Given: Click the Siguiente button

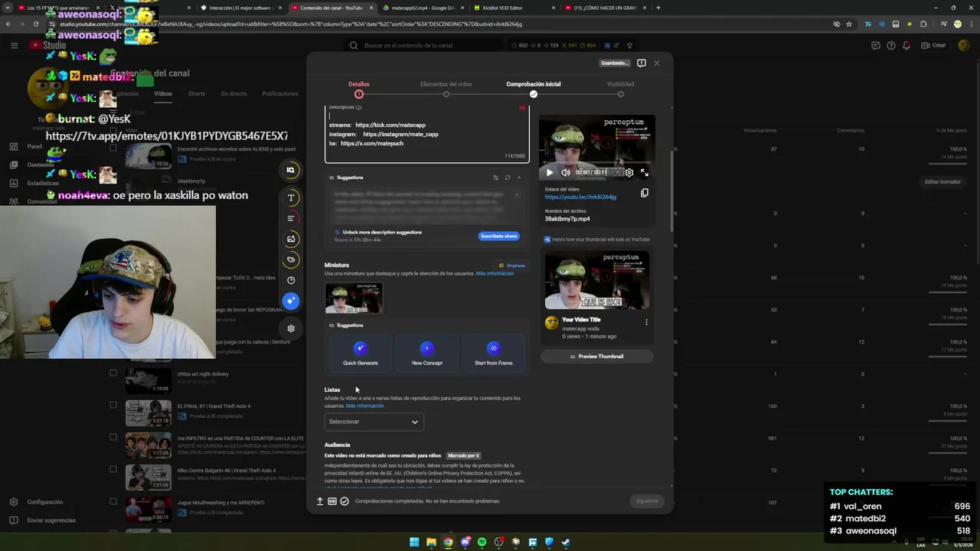Looking at the screenshot, I should [647, 501].
